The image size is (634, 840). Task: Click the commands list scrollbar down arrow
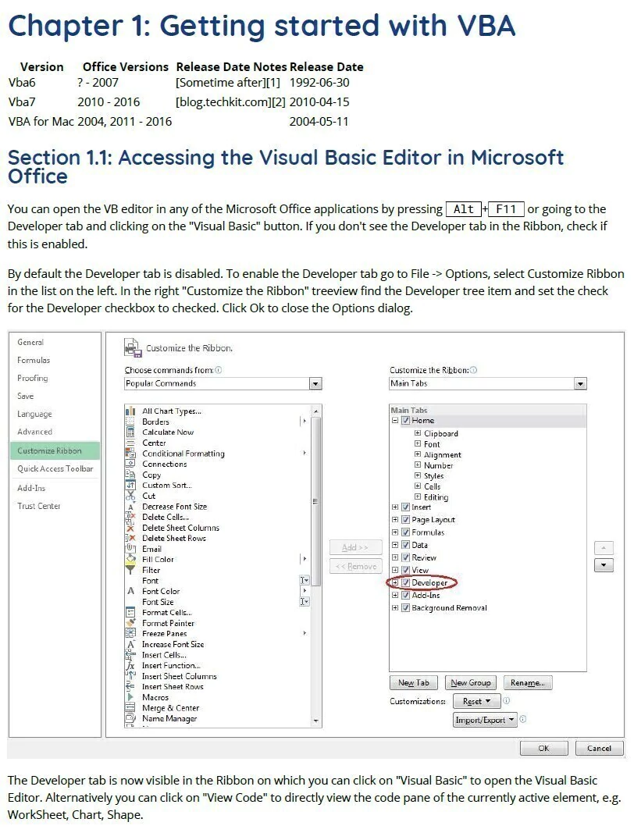[315, 721]
